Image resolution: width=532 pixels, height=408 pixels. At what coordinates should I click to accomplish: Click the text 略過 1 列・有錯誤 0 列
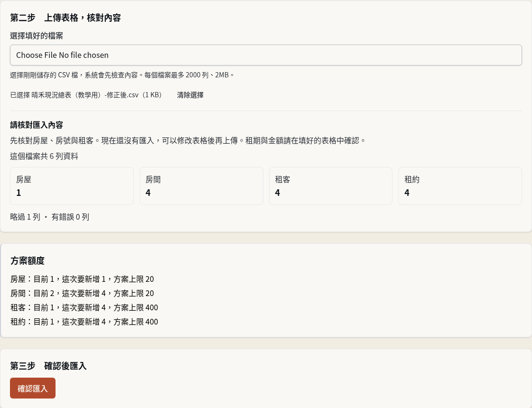[50, 217]
